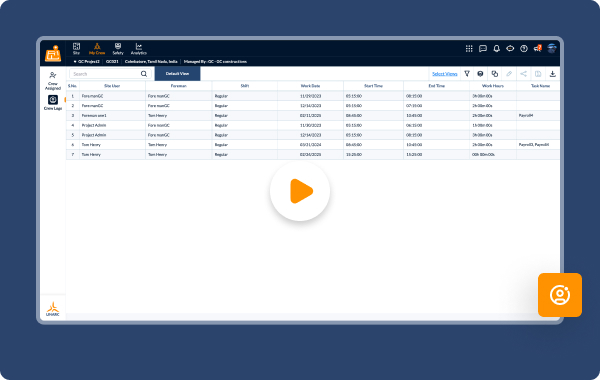Screen dimensions: 600x380
Task: Open the Analytics module
Action: click(x=139, y=49)
